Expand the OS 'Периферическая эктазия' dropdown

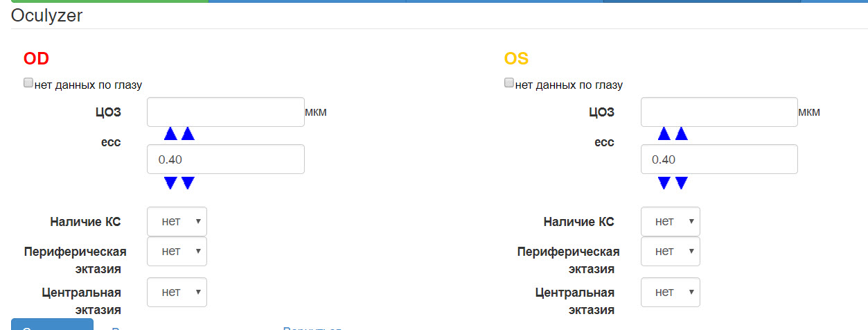(670, 251)
